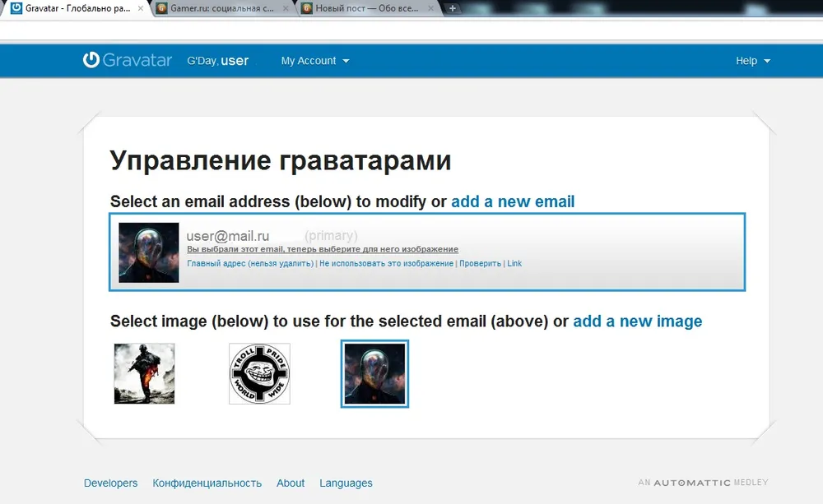Click the underlined Вы выбрали этот email text
This screenshot has height=504, width=823.
click(323, 249)
